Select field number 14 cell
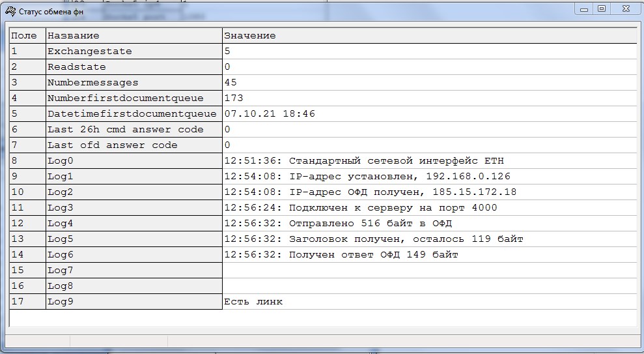Screen dimensions: 644x354 [27, 254]
